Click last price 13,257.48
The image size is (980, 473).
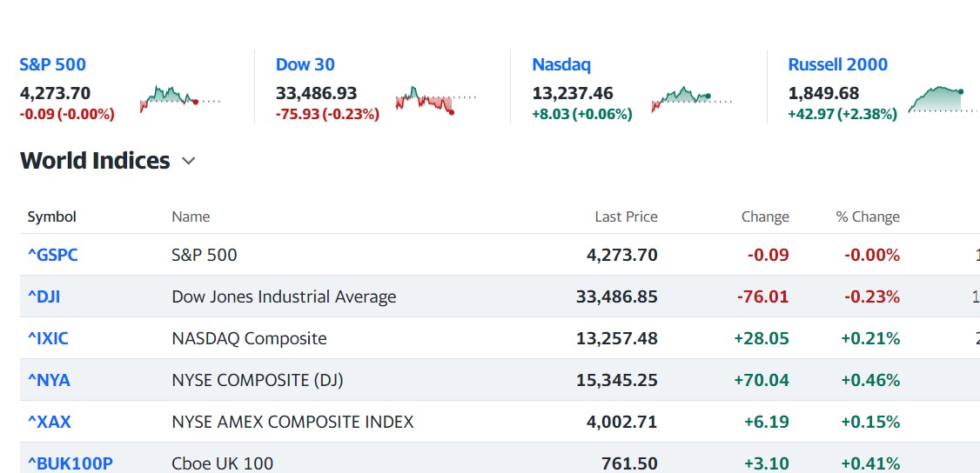[x=617, y=338]
